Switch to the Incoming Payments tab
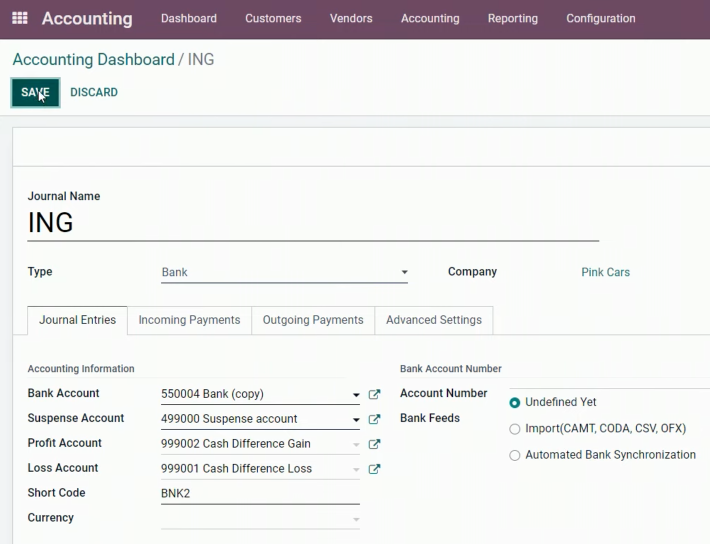The width and height of the screenshot is (710, 544). pos(189,320)
